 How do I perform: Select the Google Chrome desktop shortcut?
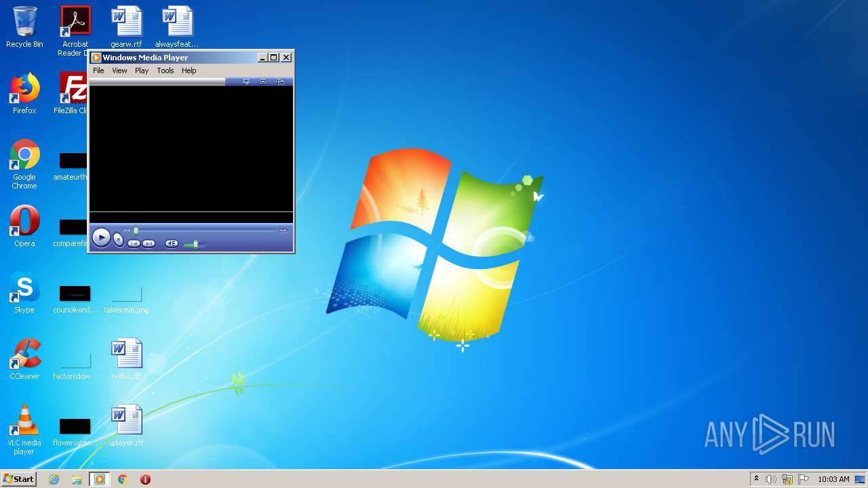24,165
